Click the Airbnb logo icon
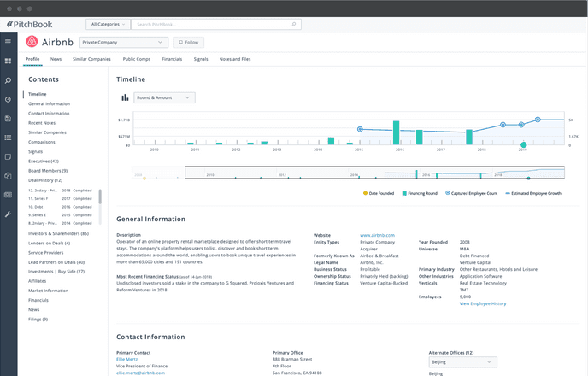The image size is (588, 376). pos(32,41)
